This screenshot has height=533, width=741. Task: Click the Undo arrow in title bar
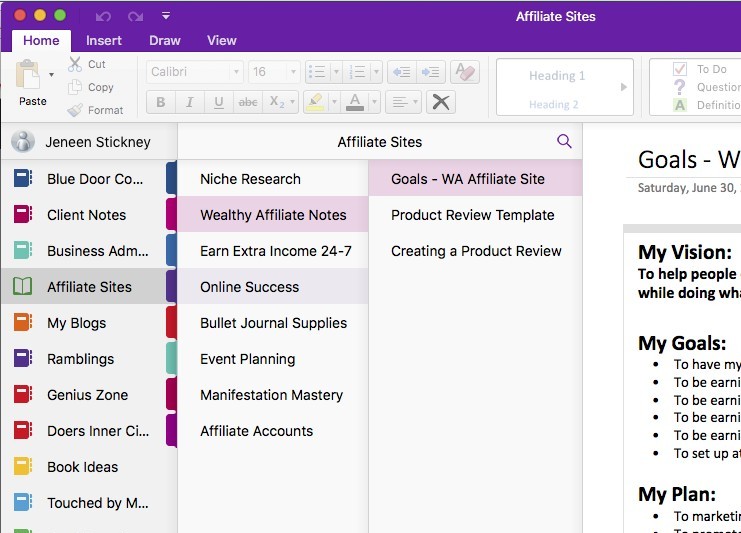(103, 17)
